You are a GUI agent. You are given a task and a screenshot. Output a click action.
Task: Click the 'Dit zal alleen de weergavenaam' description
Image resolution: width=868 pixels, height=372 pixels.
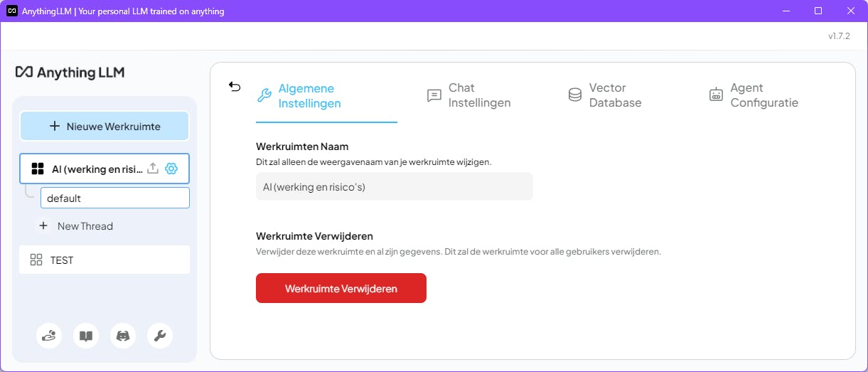point(373,161)
